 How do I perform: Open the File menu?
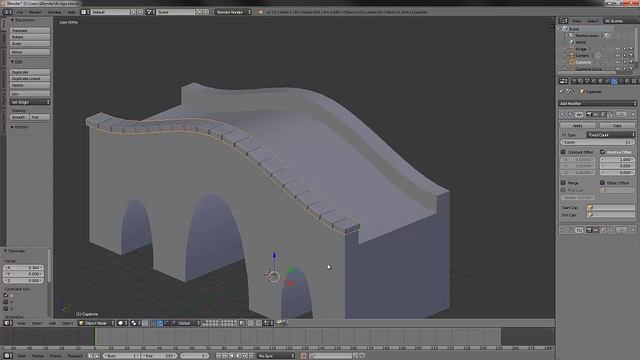click(x=20, y=12)
